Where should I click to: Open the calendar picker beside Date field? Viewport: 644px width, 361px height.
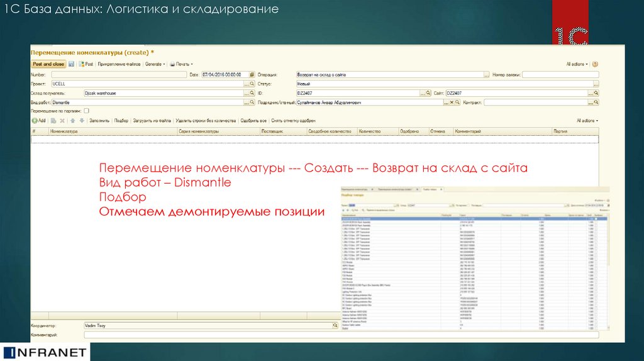[x=252, y=75]
